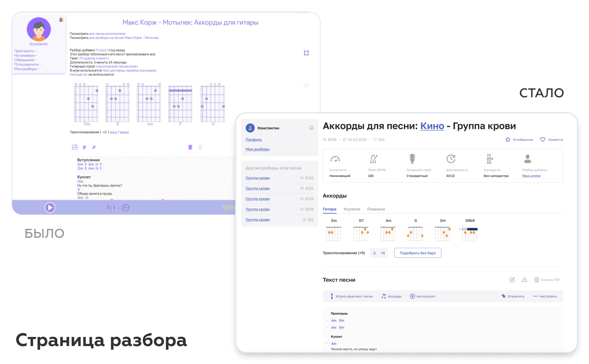This screenshot has height=364, width=589.
Task: Click the notification bell next to Константин
Action: click(311, 128)
